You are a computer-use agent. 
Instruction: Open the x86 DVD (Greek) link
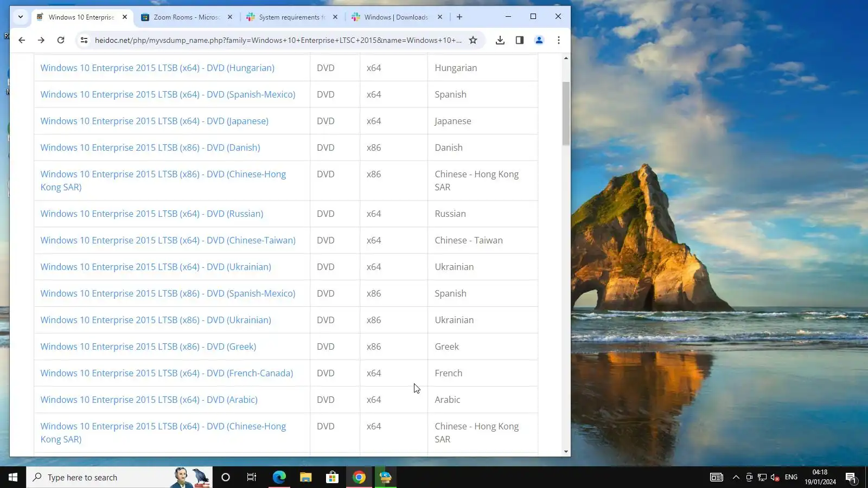click(x=148, y=346)
